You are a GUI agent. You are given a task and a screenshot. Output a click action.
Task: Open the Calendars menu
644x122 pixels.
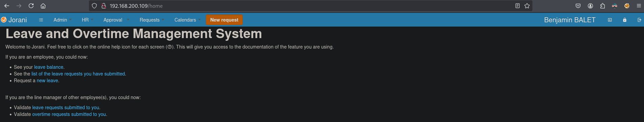(x=187, y=20)
